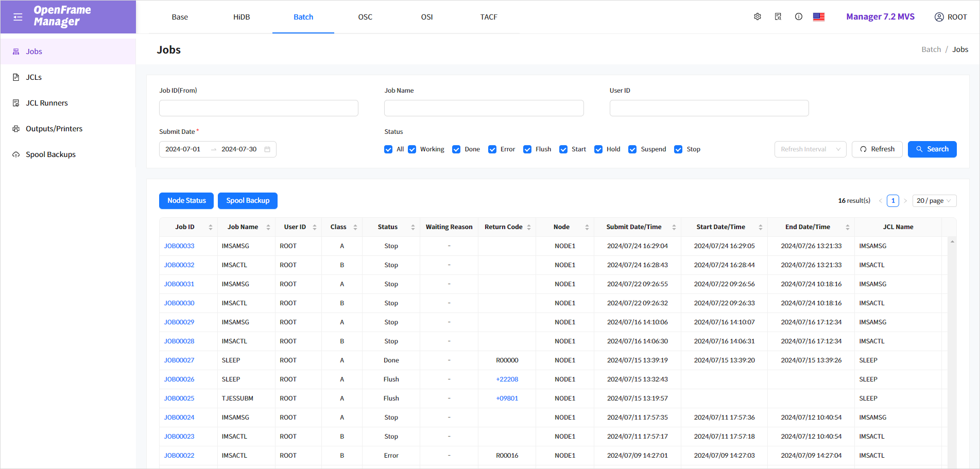Open return code +22208 link
The width and height of the screenshot is (980, 469).
[507, 379]
